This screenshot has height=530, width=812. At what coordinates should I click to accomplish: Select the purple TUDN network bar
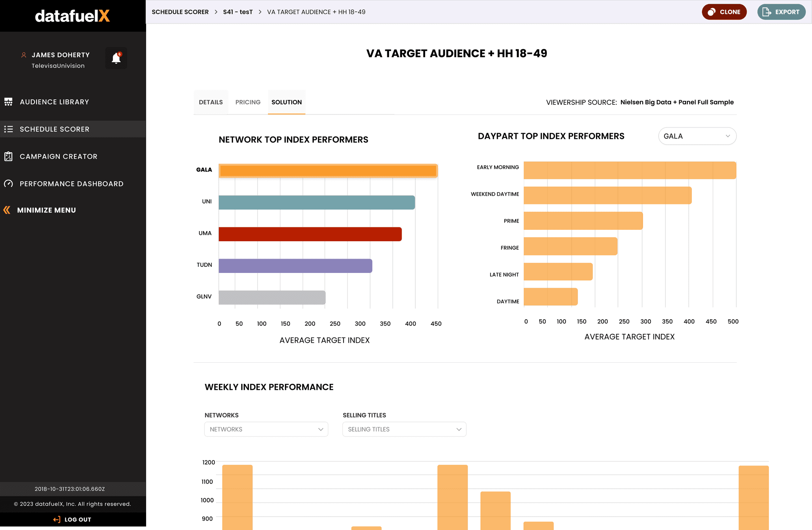pyautogui.click(x=296, y=266)
